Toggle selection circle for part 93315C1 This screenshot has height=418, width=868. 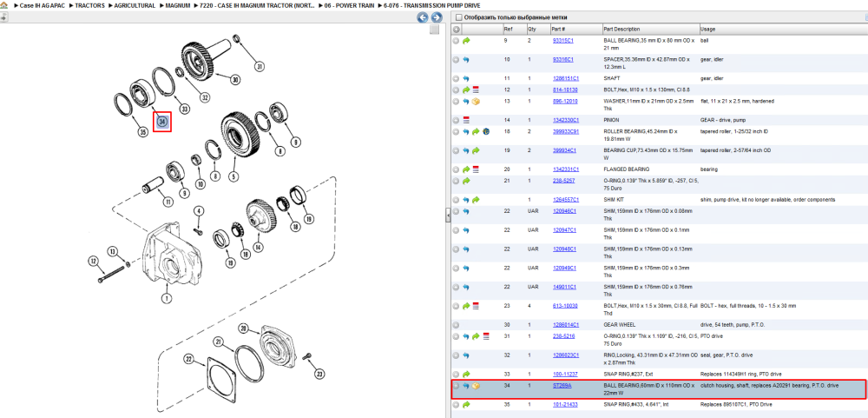tap(457, 41)
